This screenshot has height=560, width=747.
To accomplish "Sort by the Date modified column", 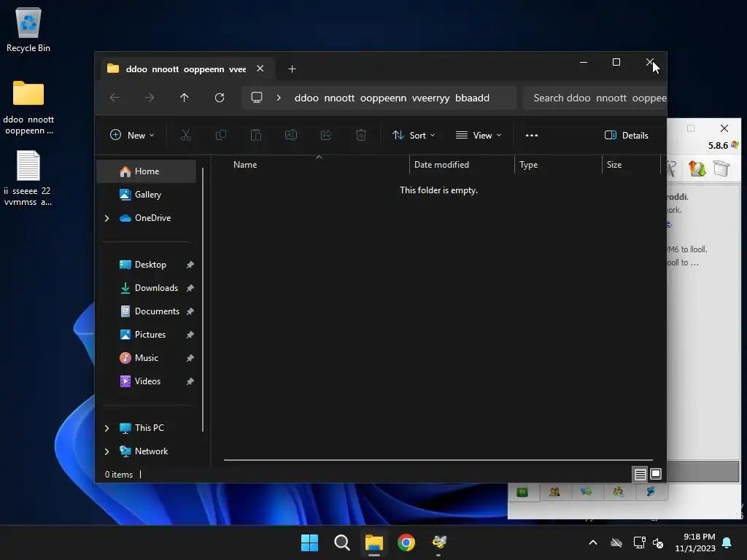I will click(x=462, y=165).
